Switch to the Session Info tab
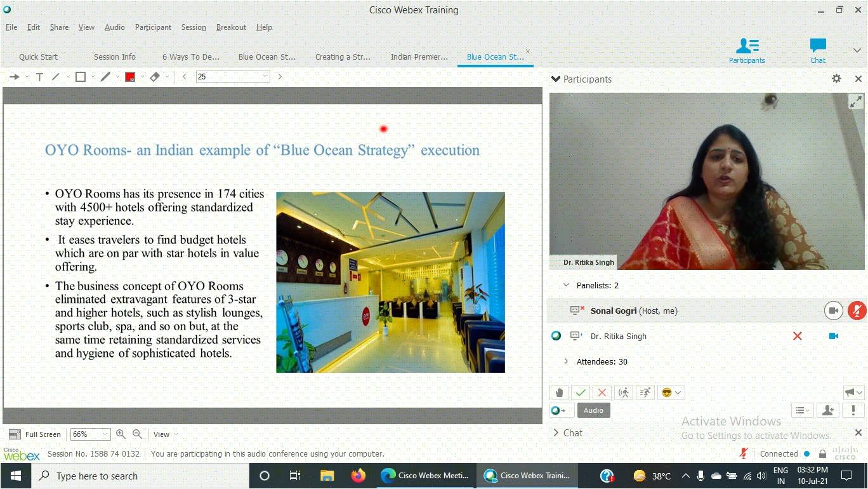 click(x=115, y=57)
